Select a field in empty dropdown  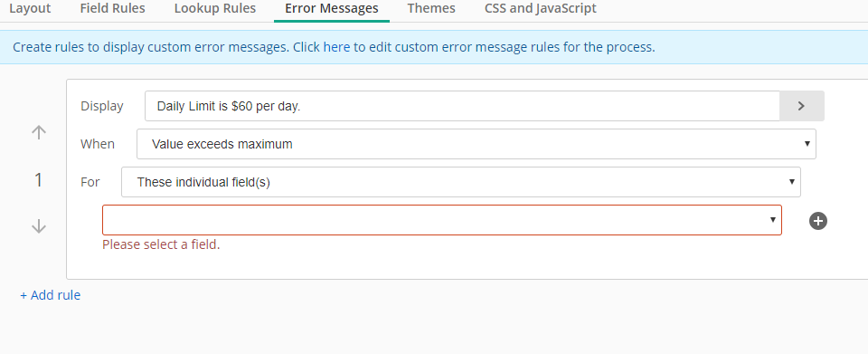coord(442,220)
